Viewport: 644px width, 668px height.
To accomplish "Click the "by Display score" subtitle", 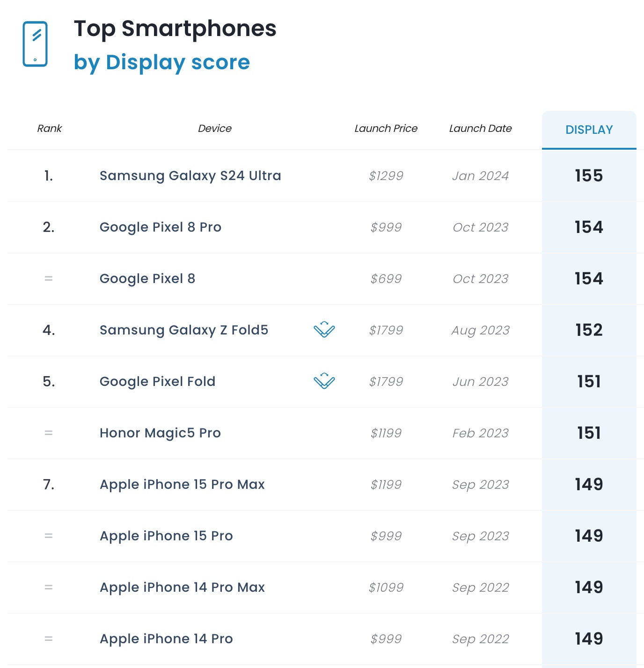I will coord(162,62).
